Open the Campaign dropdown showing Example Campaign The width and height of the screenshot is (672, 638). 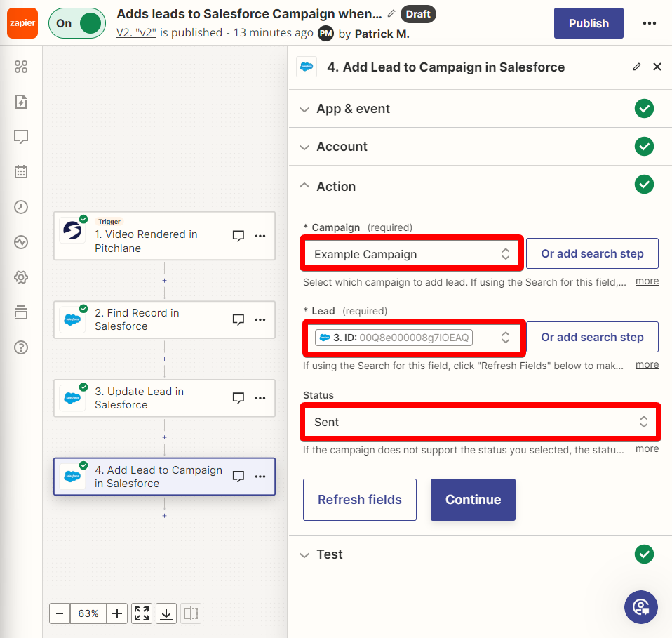[x=412, y=254]
